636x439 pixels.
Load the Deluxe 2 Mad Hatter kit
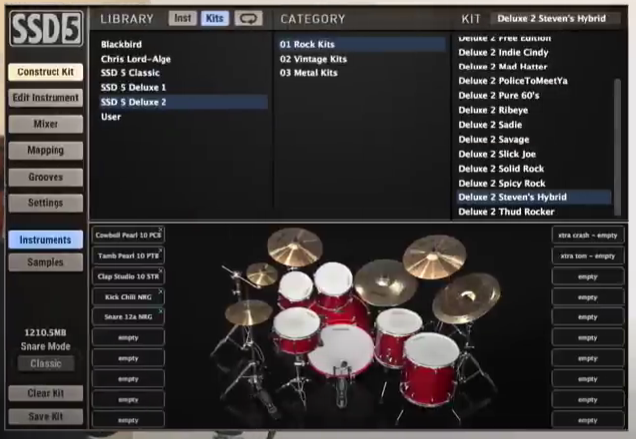pos(534,67)
